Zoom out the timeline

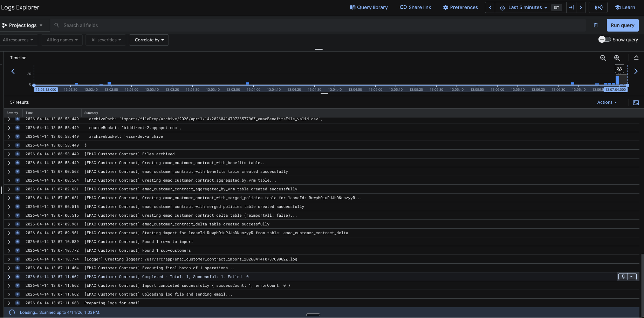(603, 58)
